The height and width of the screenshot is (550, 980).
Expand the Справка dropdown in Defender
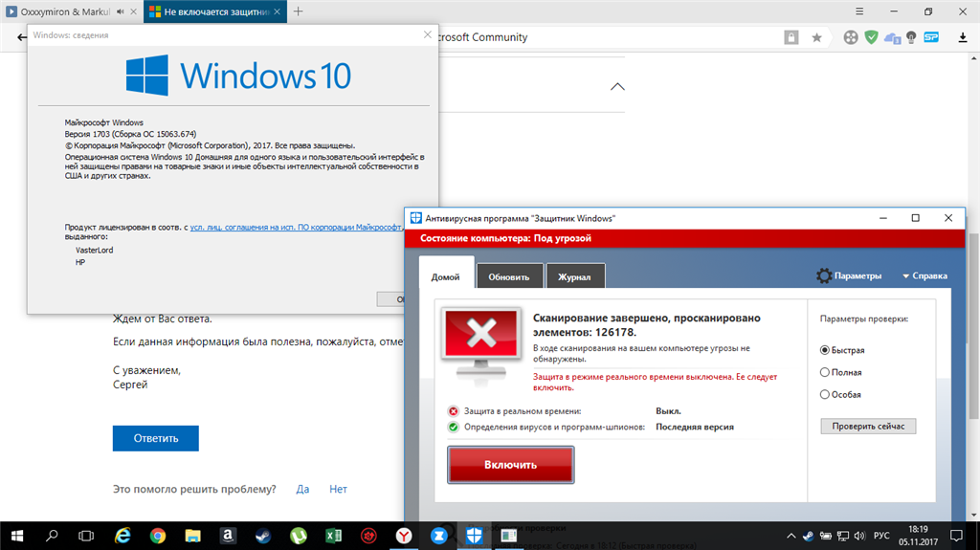[924, 275]
